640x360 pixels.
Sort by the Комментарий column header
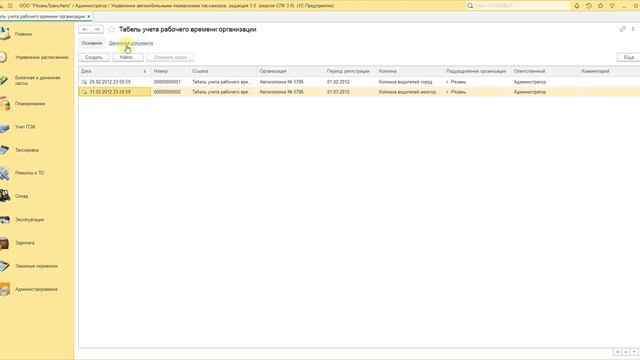(x=609, y=71)
